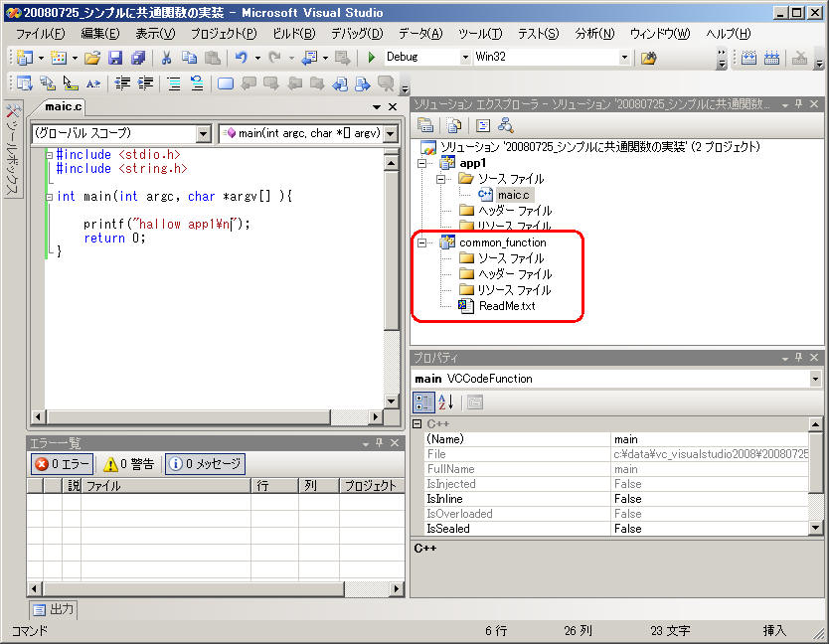Open the 出力 output tab at the bottom
Image resolution: width=829 pixels, height=644 pixels.
(x=53, y=609)
